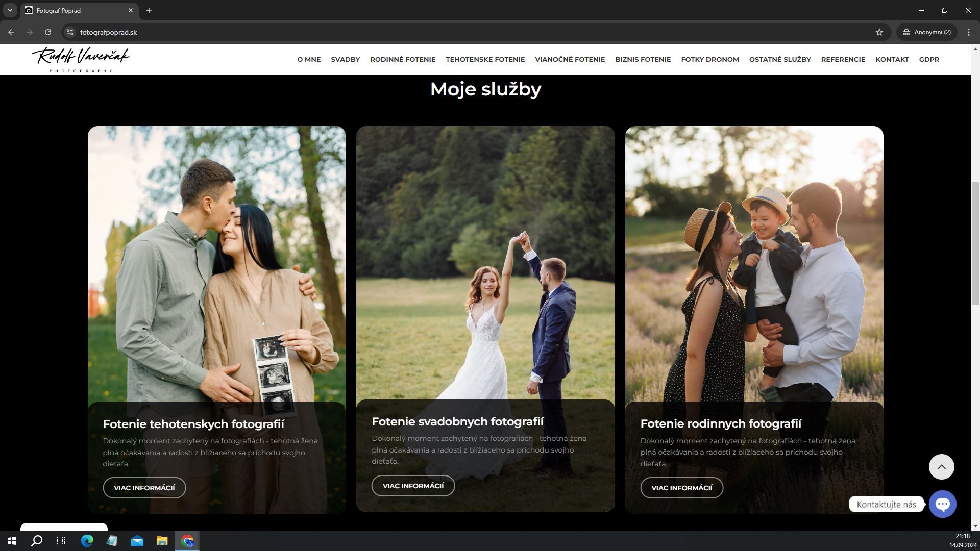
Task: Open the RODINNÉ FOTENIE menu item
Action: pyautogui.click(x=403, y=60)
